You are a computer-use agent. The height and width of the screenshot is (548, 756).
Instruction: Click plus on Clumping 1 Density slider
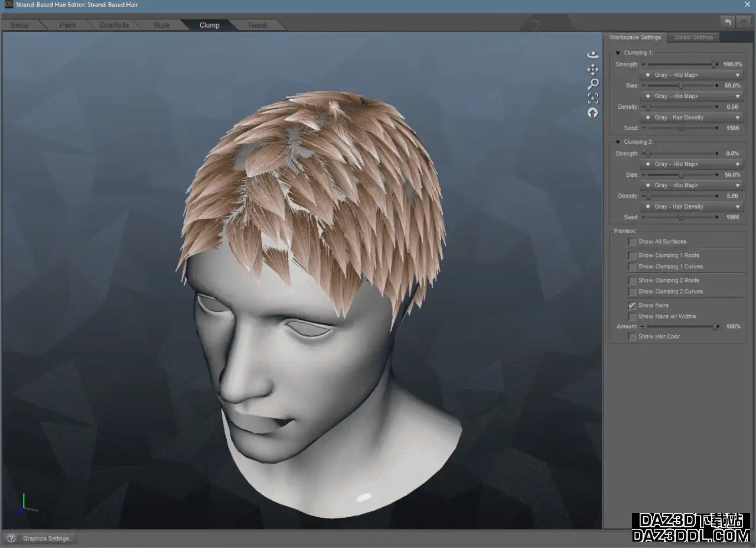[x=717, y=107]
